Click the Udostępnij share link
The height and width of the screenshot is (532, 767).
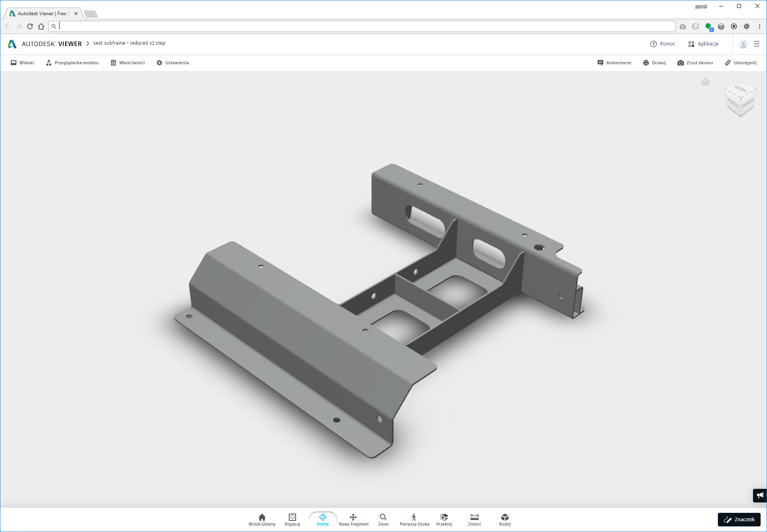pos(741,63)
